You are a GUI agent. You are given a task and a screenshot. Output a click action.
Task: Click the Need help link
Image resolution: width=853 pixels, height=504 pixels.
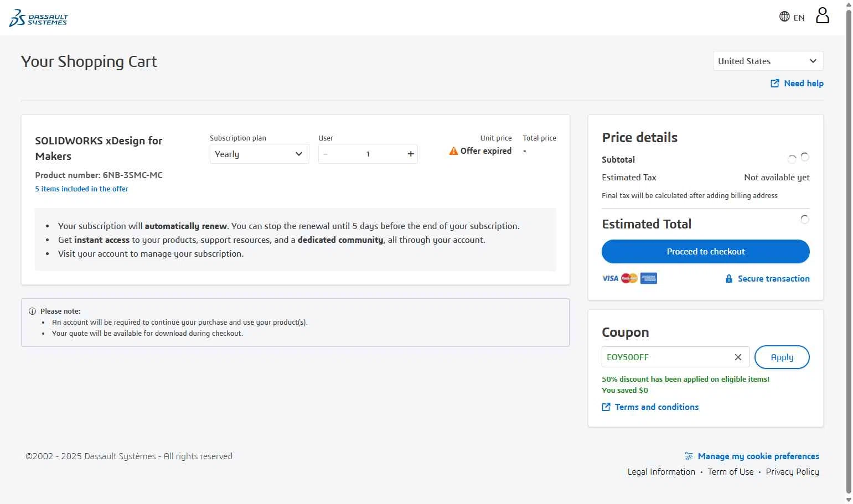tap(803, 84)
